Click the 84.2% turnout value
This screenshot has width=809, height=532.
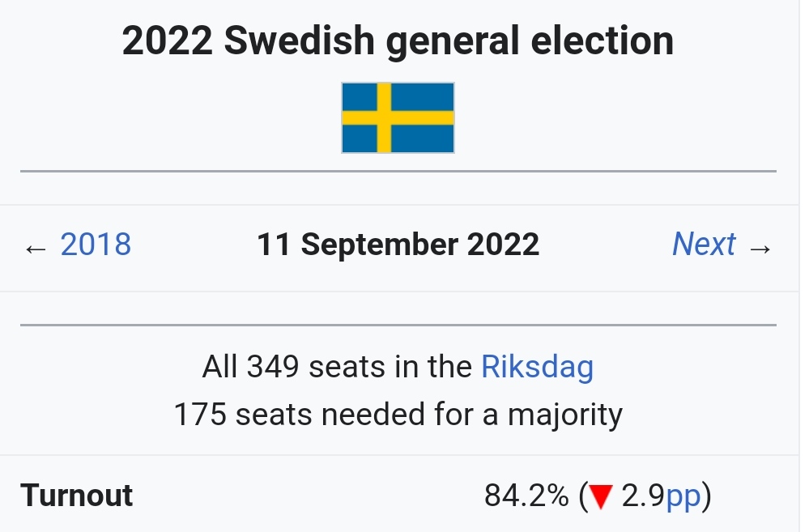[x=526, y=496]
